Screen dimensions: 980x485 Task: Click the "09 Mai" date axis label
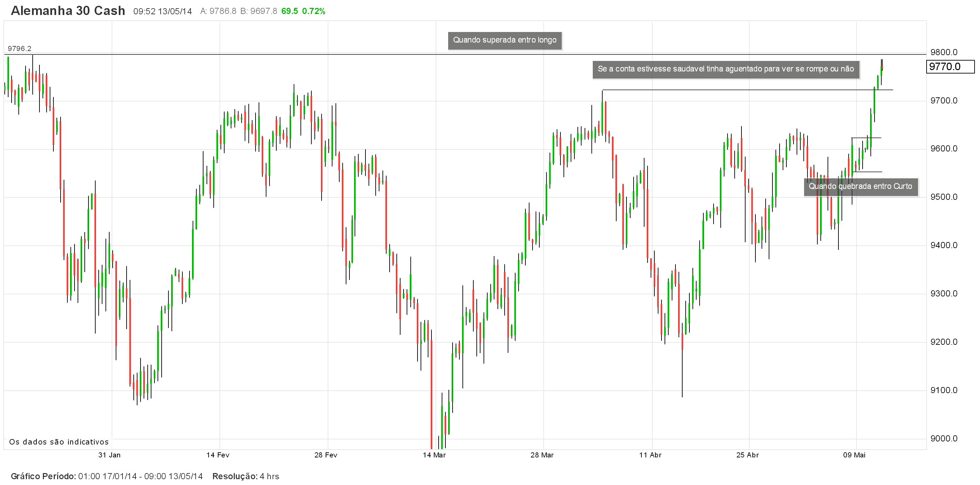click(854, 455)
